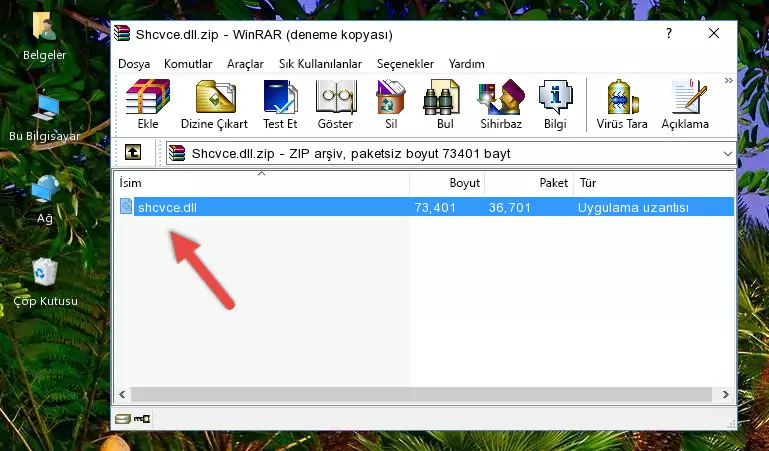Sort by the Tür column header
769x451 pixels.
pyautogui.click(x=654, y=183)
